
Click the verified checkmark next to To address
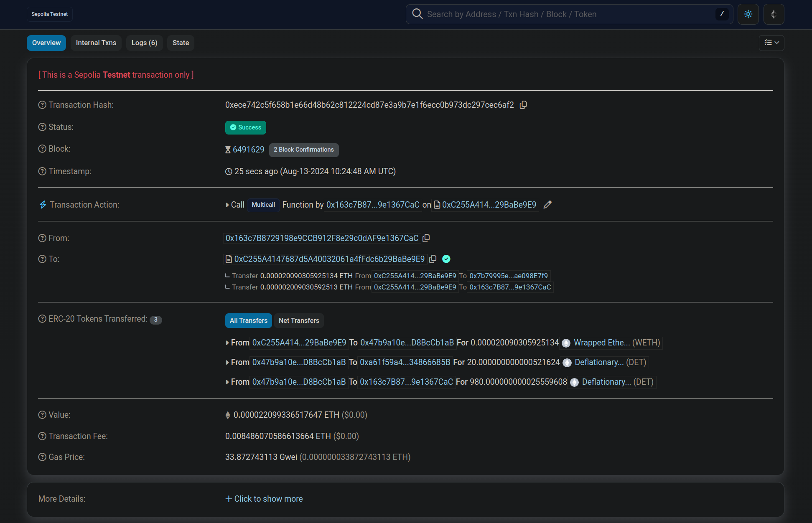(446, 259)
